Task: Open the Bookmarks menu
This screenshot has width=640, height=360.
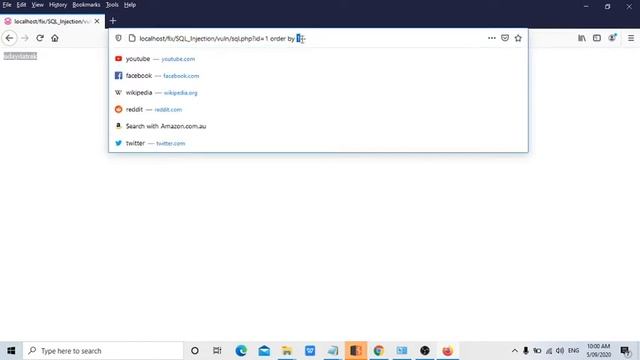Action: click(x=86, y=5)
